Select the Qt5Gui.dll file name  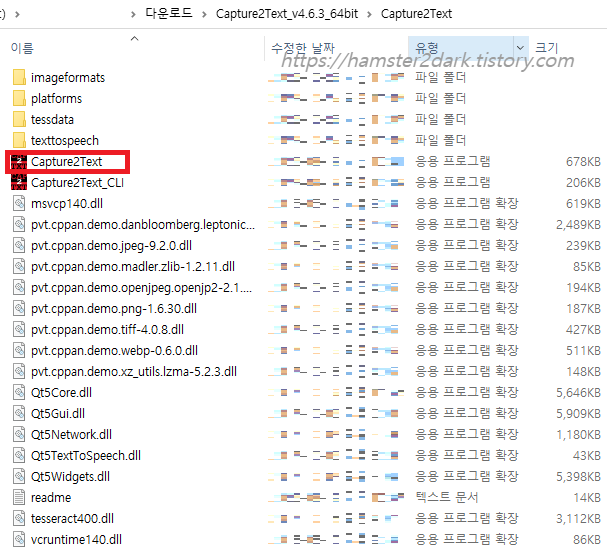58,413
